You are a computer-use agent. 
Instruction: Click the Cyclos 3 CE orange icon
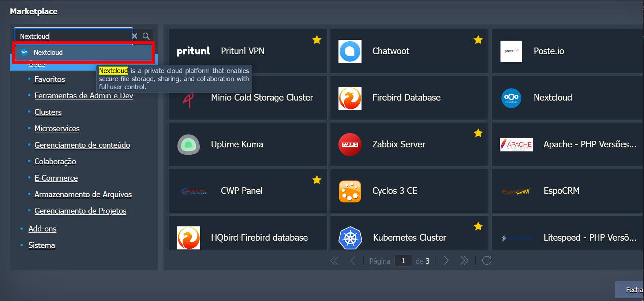coord(350,191)
